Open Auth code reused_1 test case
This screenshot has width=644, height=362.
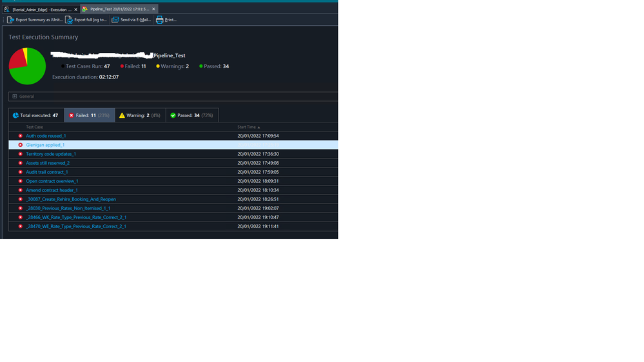click(x=46, y=136)
